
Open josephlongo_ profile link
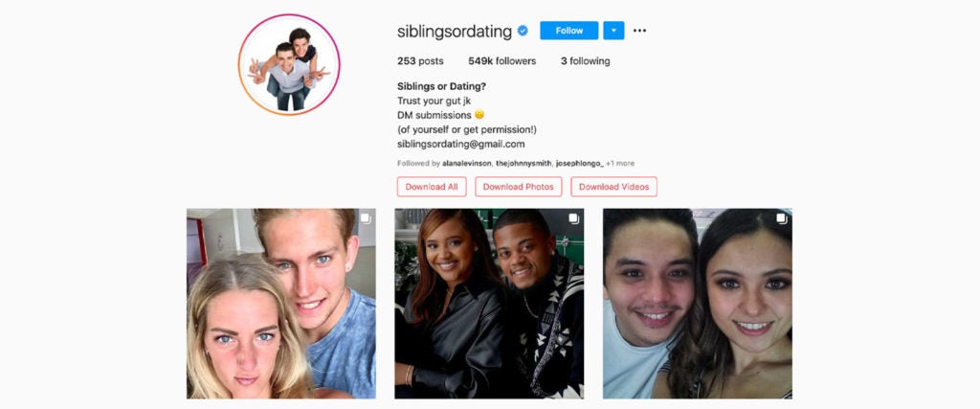580,163
